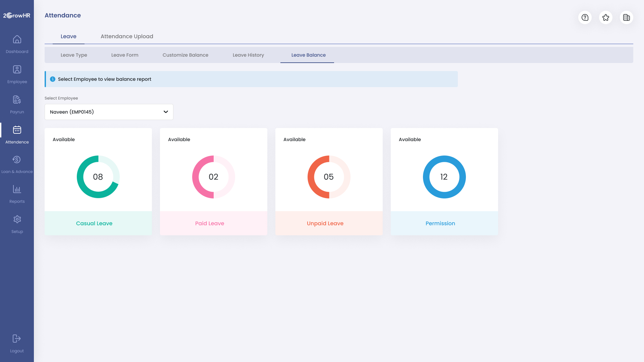Expand the Select Employee dropdown
Screen dimensions: 644x362
coord(166,112)
